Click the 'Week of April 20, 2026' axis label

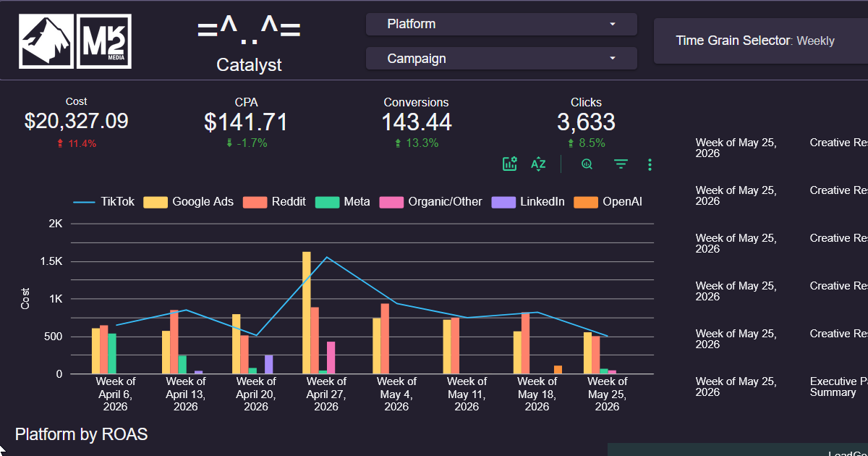tap(256, 394)
